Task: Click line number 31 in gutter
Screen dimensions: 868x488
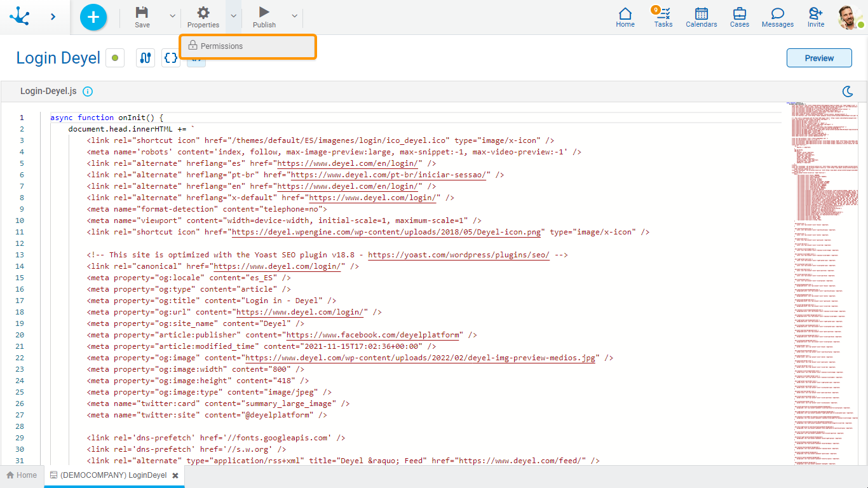Action: (x=19, y=461)
